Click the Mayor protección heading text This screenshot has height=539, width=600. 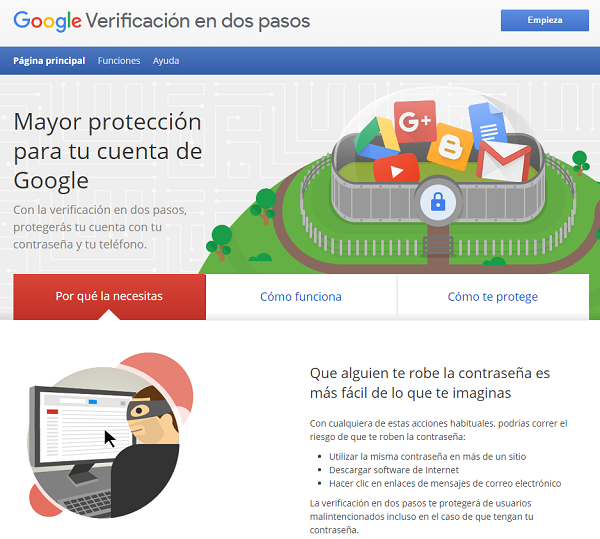(108, 151)
